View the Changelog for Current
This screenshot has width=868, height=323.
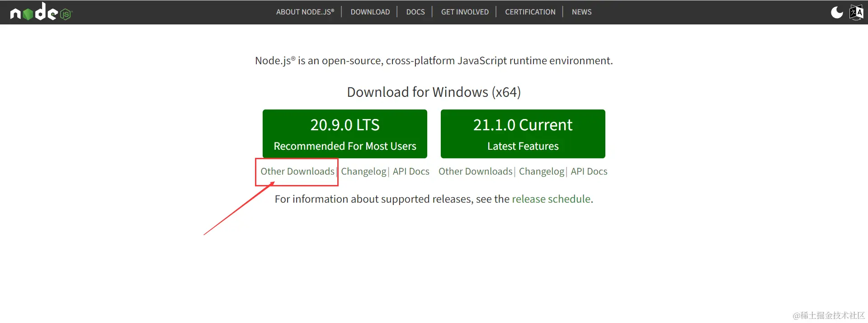point(542,171)
